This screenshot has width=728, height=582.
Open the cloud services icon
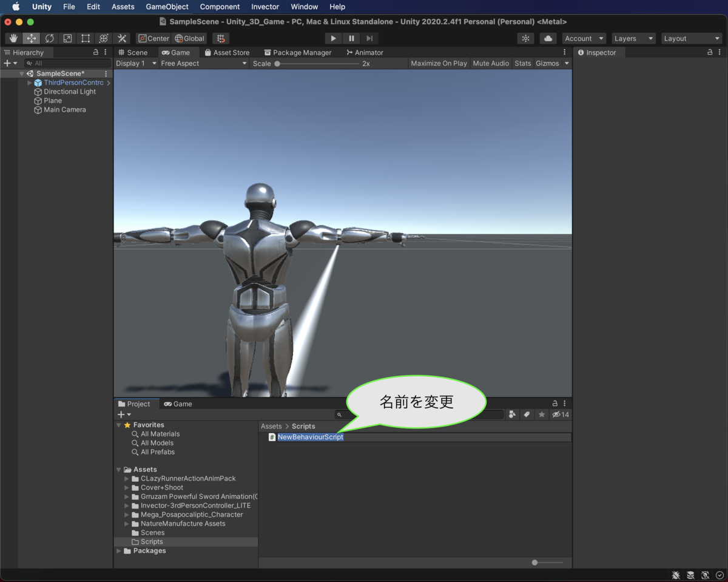[x=548, y=38]
